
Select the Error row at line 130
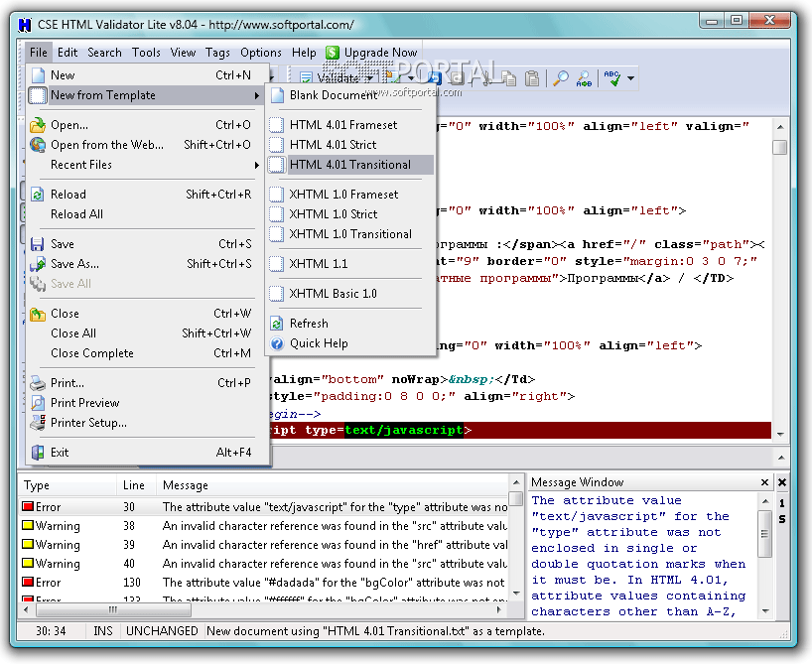pyautogui.click(x=264, y=583)
